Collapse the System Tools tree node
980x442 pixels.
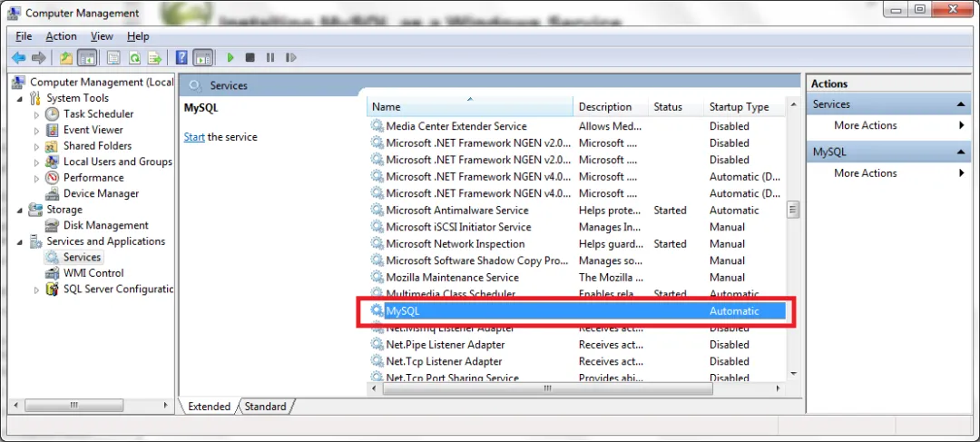(19, 99)
